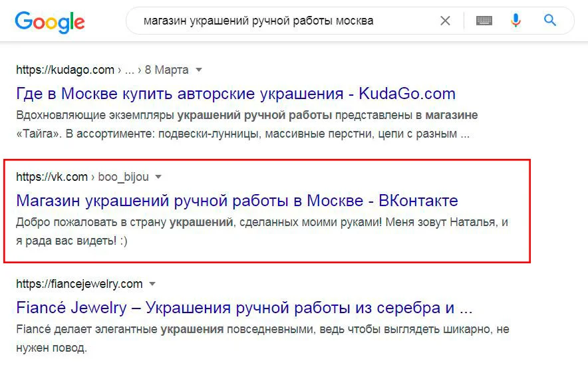Expand the arrow next to fiancejewelry.com
This screenshot has width=588, height=371.
tap(152, 284)
